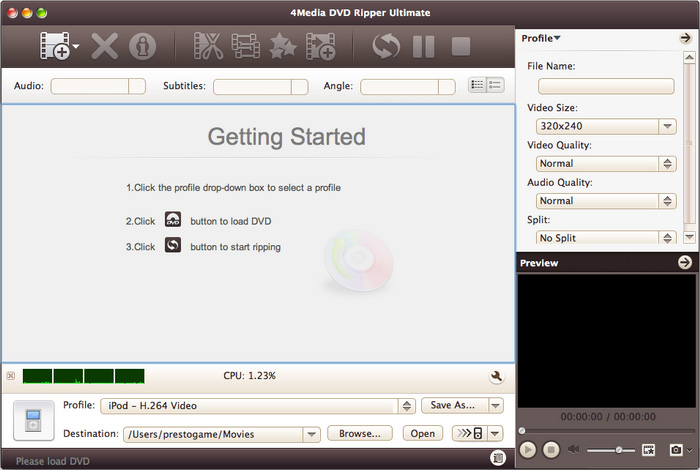
Task: Open the video Effects star icon
Action: pos(283,46)
